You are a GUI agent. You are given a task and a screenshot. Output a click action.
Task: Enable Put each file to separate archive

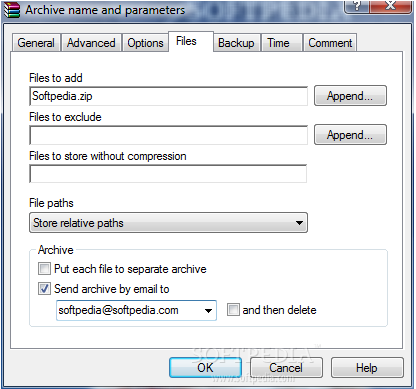point(44,269)
